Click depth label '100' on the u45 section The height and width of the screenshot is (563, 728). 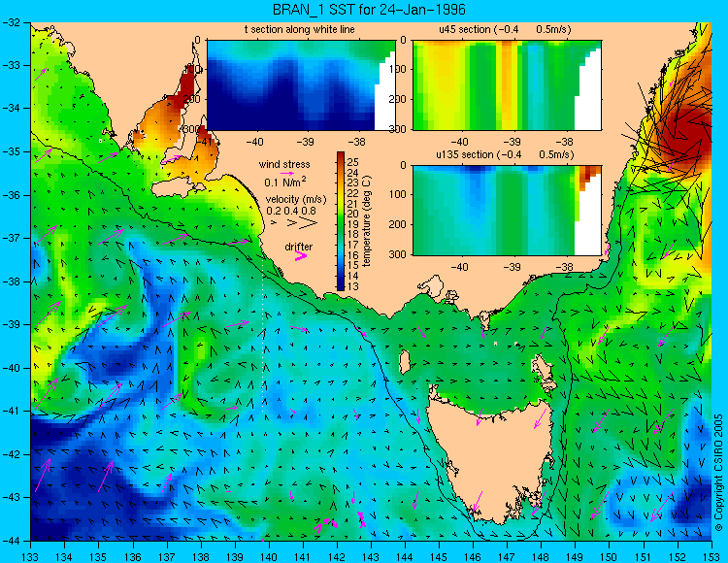pyautogui.click(x=398, y=69)
